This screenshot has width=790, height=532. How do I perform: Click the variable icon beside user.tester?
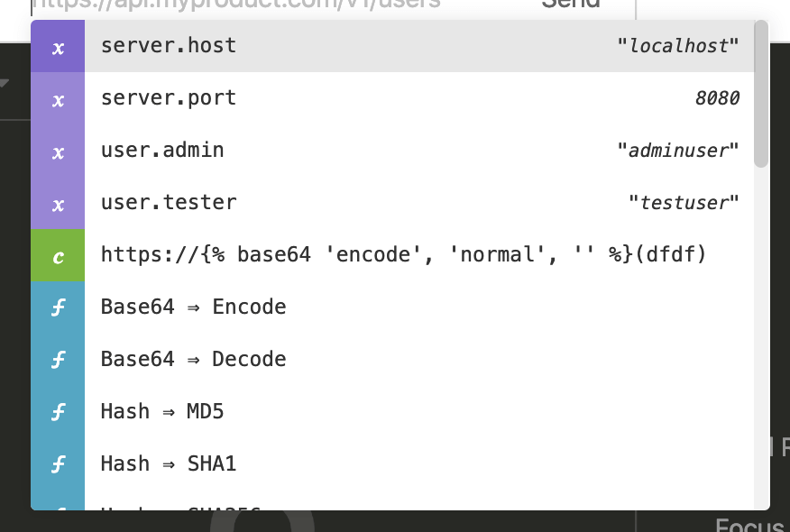(x=58, y=204)
